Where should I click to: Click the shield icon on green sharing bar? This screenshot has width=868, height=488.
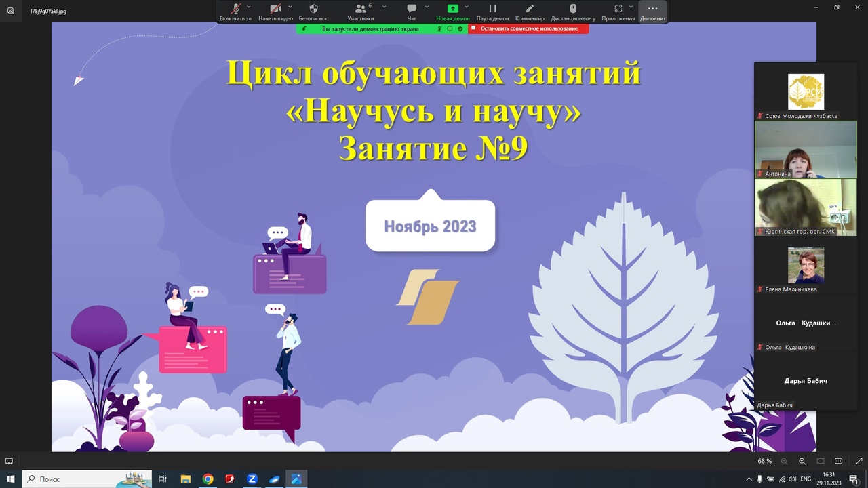460,28
